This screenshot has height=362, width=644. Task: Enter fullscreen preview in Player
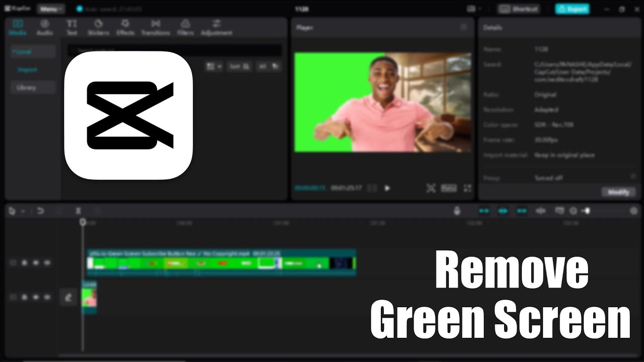(467, 188)
